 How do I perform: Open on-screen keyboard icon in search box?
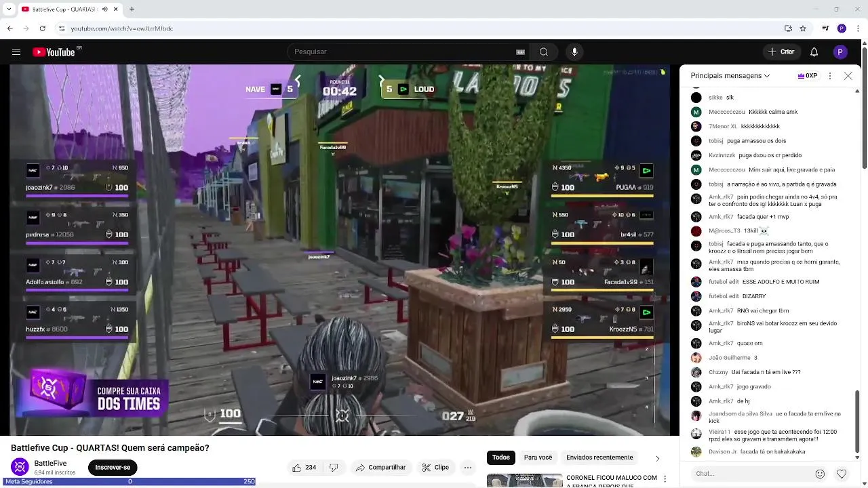520,52
